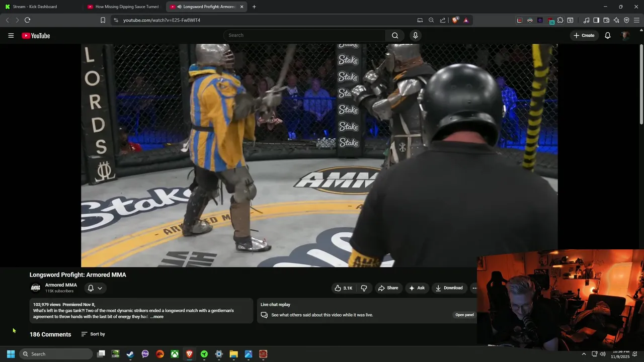Open the zoom magnifier in address bar
The height and width of the screenshot is (362, 644).
click(431, 20)
